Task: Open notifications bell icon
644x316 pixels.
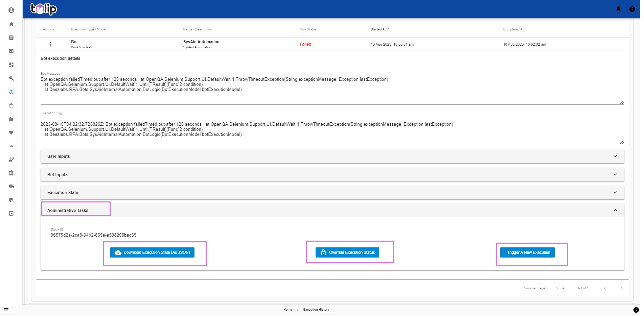Action: pyautogui.click(x=618, y=9)
